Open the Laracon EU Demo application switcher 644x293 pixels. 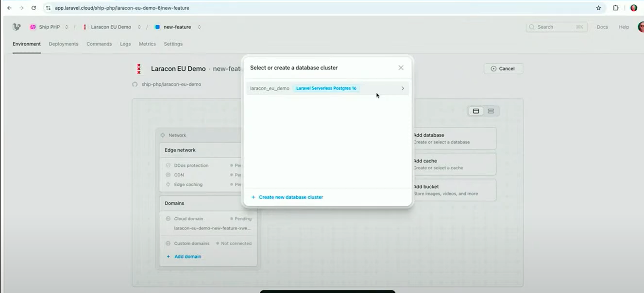(x=139, y=27)
